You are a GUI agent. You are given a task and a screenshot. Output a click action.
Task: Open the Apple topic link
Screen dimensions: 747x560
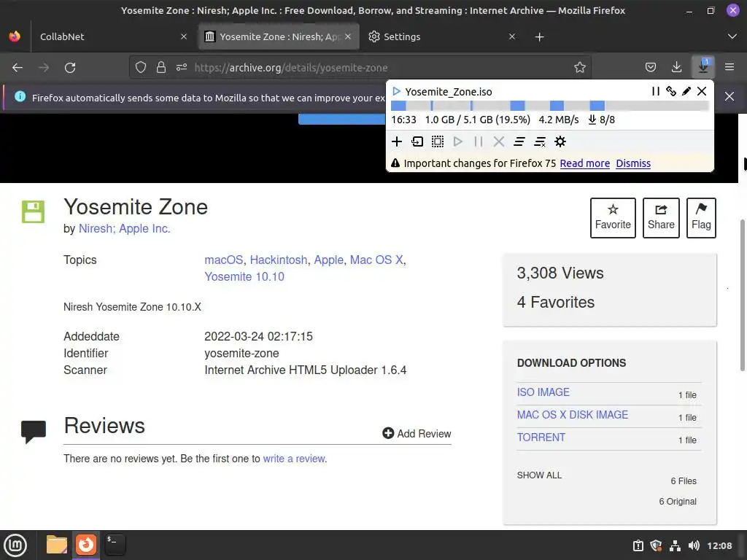328,260
